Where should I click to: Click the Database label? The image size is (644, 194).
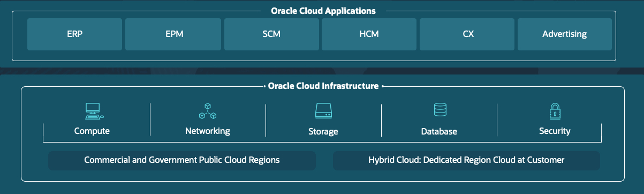click(x=439, y=131)
